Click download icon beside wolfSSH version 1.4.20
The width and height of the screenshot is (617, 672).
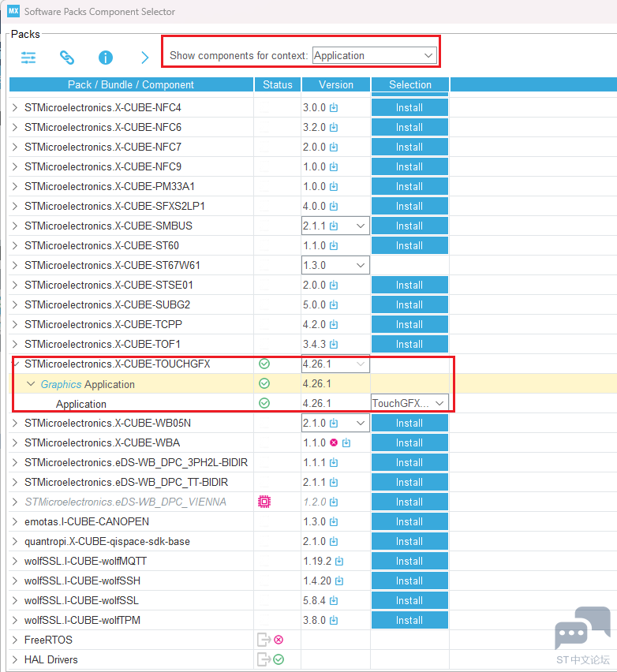[339, 581]
